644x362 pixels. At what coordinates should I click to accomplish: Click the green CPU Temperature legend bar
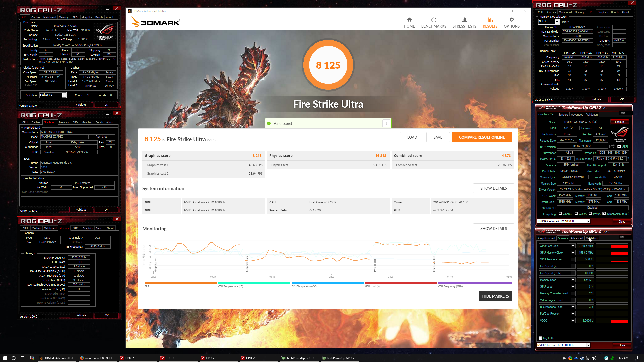click(254, 283)
